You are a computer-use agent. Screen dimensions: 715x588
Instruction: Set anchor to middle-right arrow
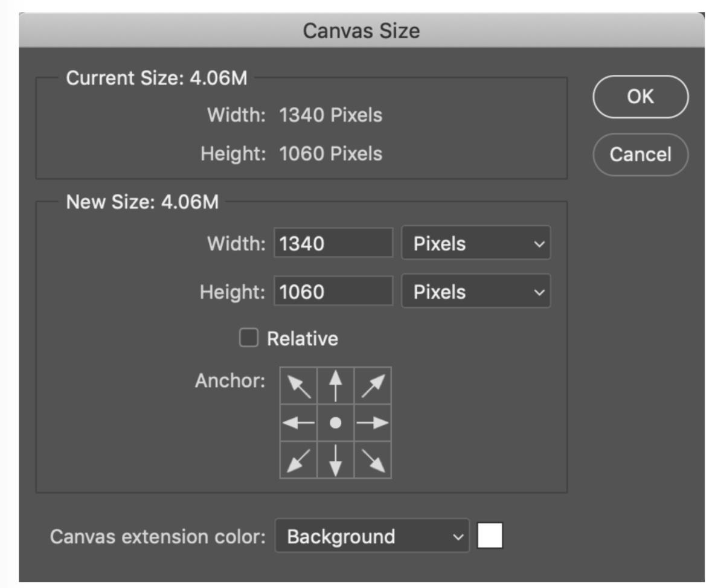[x=373, y=423]
